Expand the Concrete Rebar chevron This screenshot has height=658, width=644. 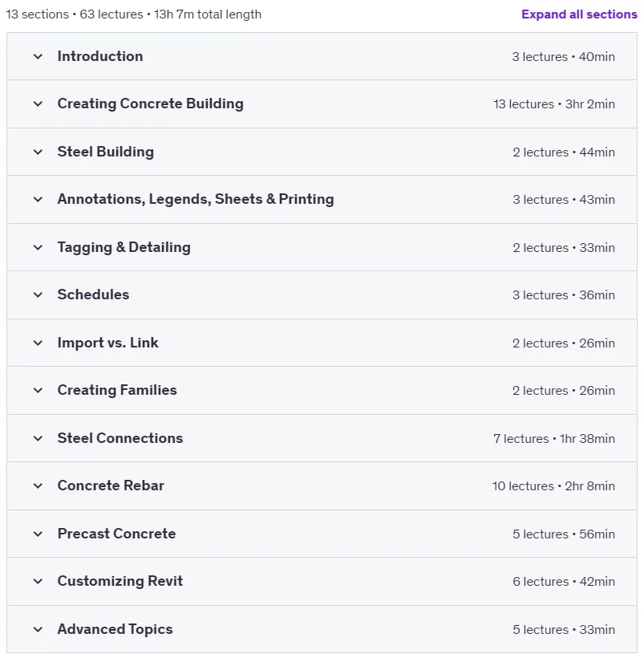[38, 486]
